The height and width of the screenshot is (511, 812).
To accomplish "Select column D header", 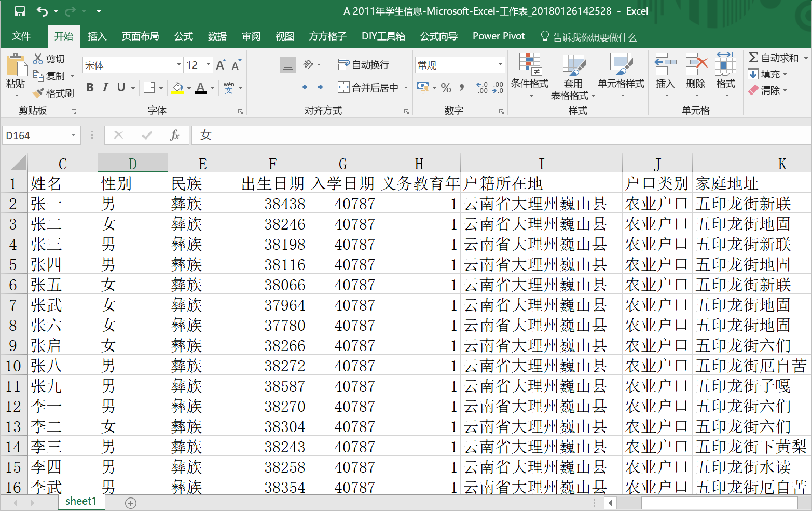I will (x=133, y=164).
